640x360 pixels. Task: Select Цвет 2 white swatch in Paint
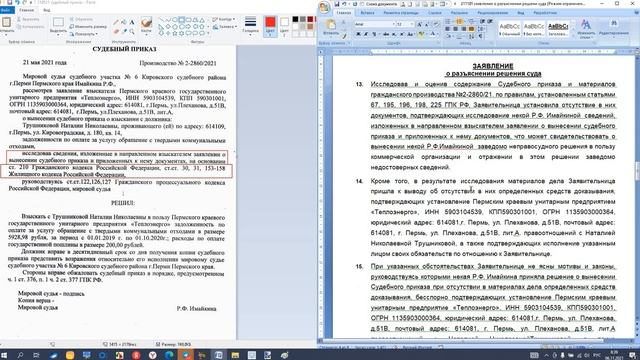284,26
